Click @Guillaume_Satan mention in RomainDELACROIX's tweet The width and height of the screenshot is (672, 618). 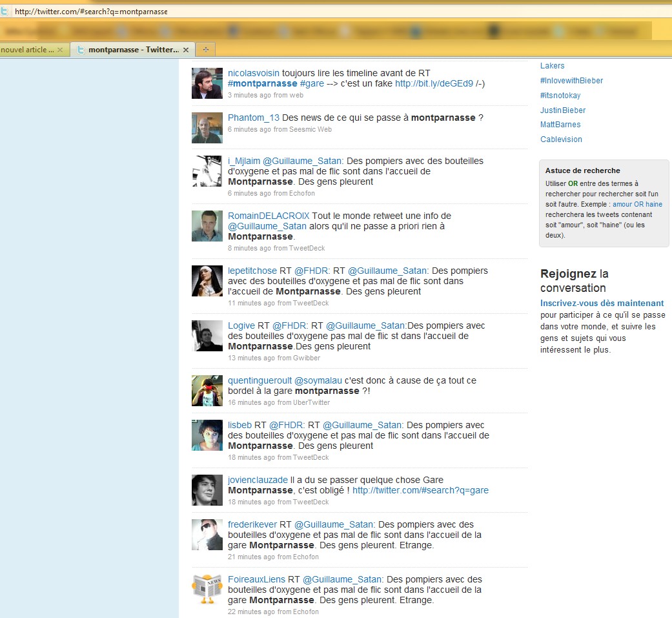267,227
